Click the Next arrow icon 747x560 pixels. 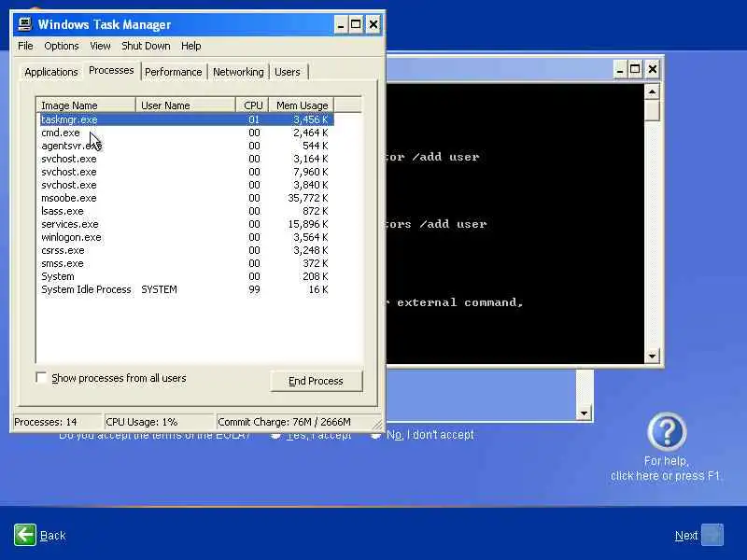pyautogui.click(x=712, y=535)
